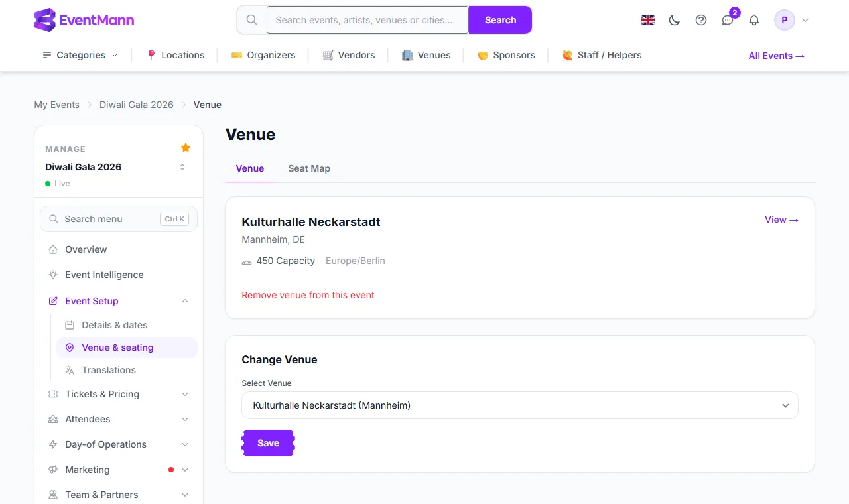Expand the Attendees chevron
849x504 pixels.
point(185,419)
